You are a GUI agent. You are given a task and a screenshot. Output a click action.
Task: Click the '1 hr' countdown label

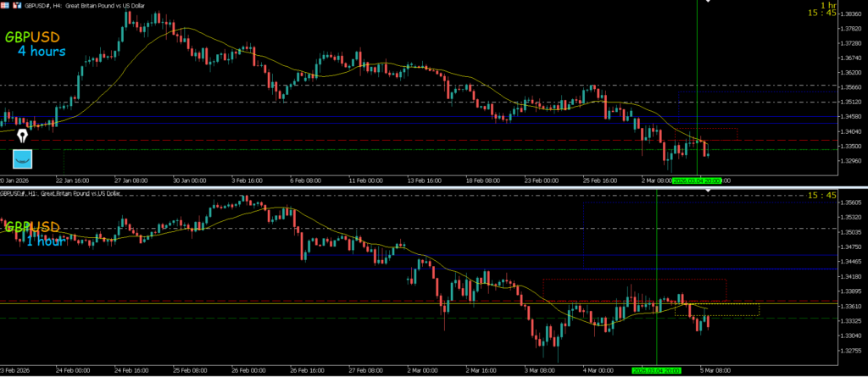(x=828, y=5)
